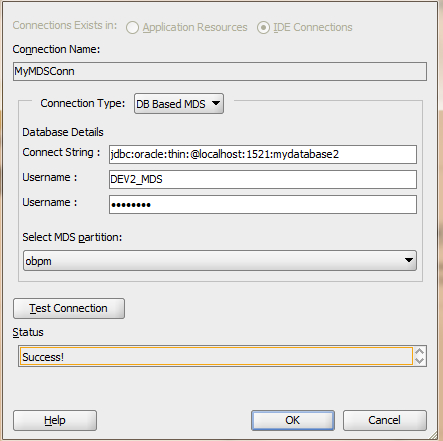Image resolution: width=443 pixels, height=441 pixels.
Task: Confirm the connection with OK
Action: tap(293, 420)
